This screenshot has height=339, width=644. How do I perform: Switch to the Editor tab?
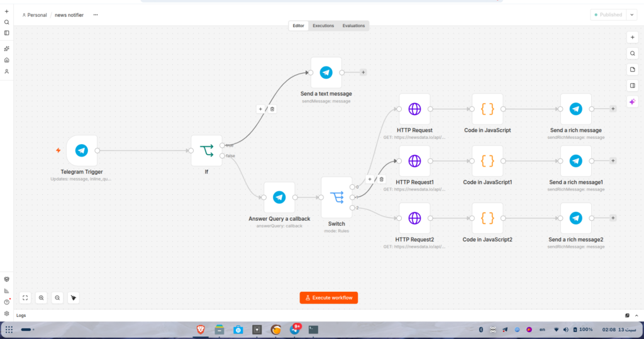pyautogui.click(x=298, y=26)
